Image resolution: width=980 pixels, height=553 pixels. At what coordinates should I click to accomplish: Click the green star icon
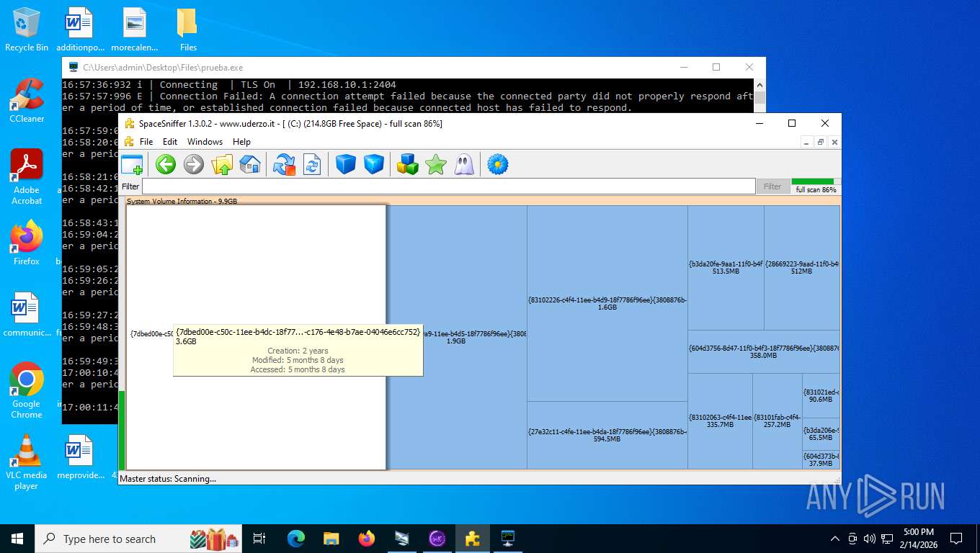click(436, 164)
